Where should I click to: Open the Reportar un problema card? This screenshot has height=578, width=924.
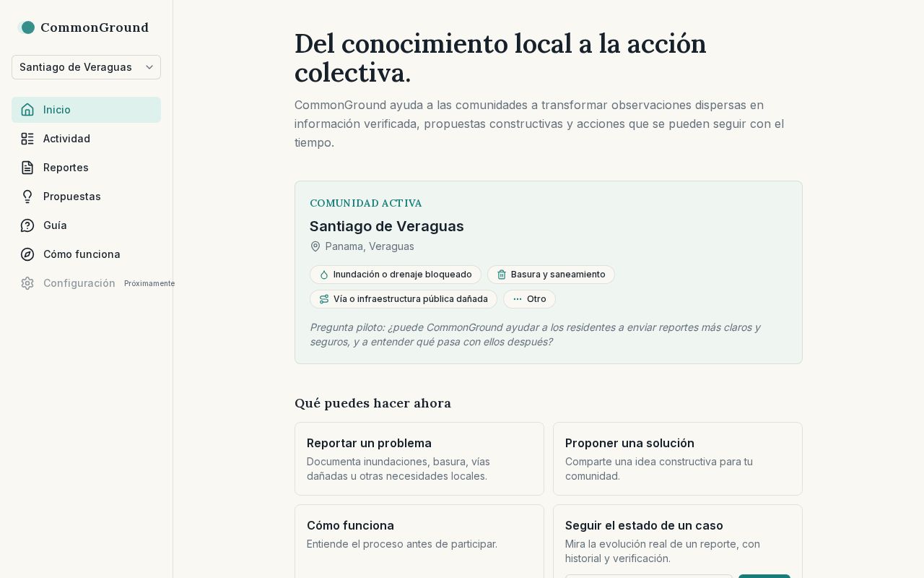(x=419, y=459)
